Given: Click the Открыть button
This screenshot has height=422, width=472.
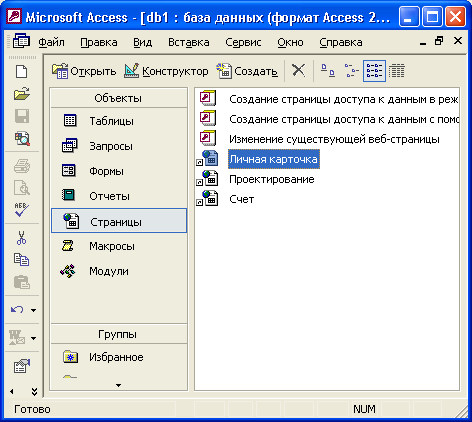Looking at the screenshot, I should (x=84, y=71).
